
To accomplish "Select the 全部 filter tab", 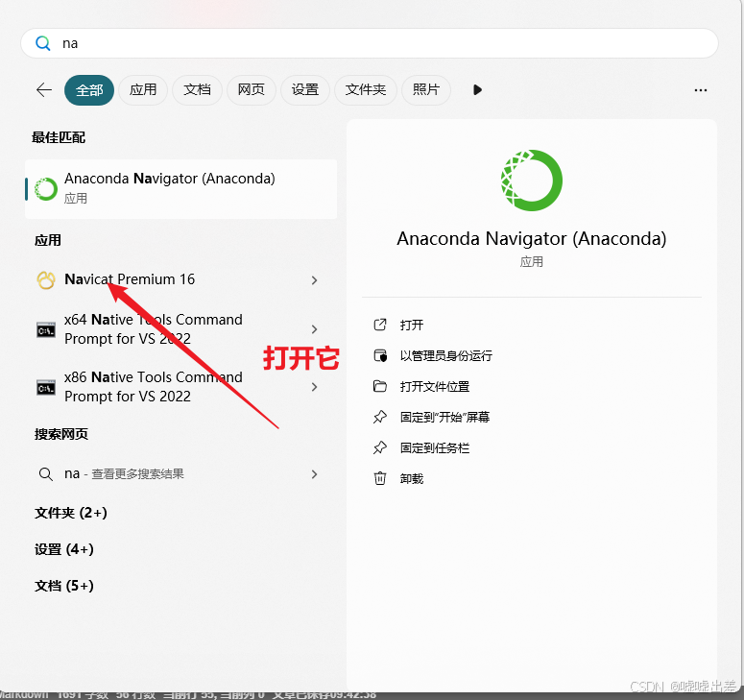I will coord(89,89).
